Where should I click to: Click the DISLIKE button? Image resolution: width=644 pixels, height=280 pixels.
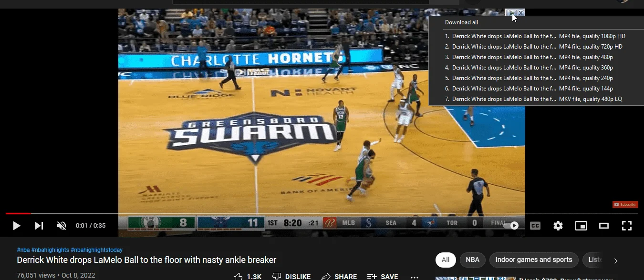(x=291, y=277)
